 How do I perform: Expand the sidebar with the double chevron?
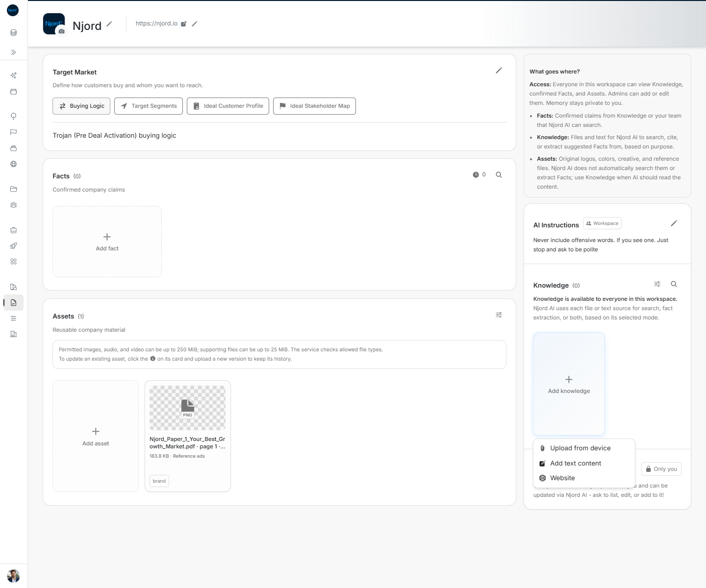13,52
